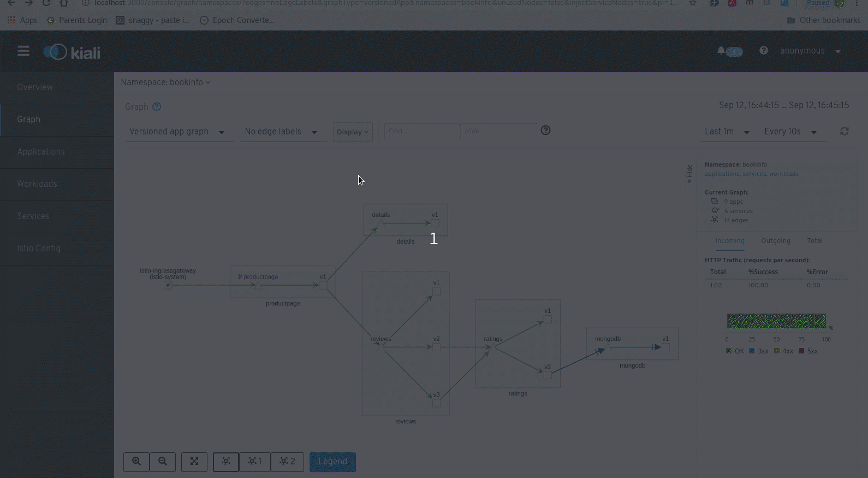The image size is (868, 478).
Task: Open the Display dropdown
Action: point(353,132)
